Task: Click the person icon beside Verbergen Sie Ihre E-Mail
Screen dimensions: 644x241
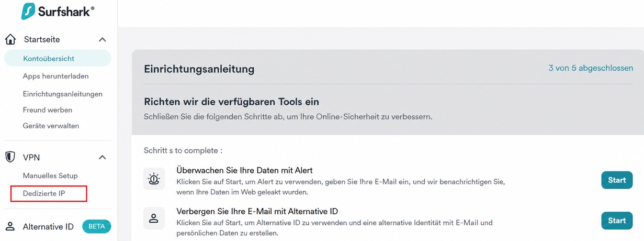Action: click(154, 217)
